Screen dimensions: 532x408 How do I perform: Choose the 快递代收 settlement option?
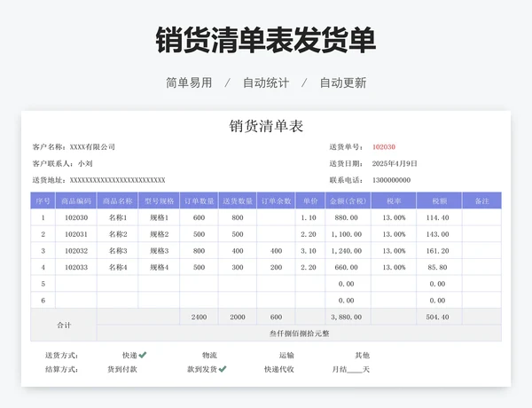point(279,369)
